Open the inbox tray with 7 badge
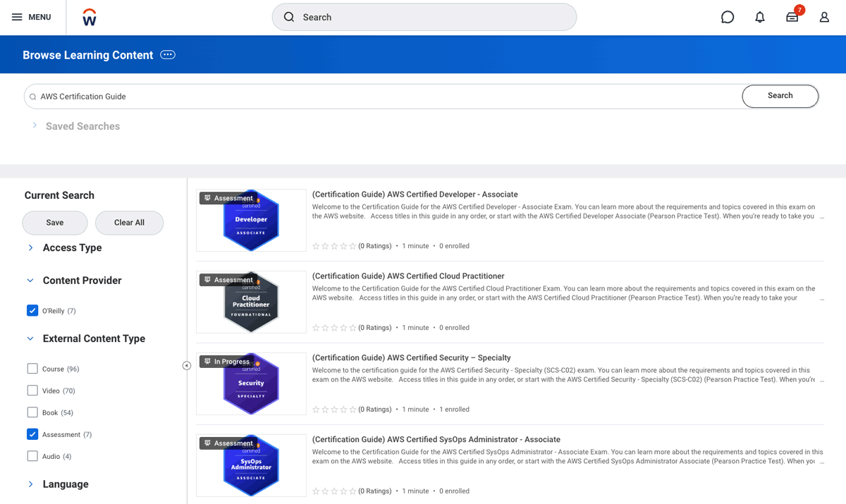Screen dimensions: 846x504 [793, 16]
